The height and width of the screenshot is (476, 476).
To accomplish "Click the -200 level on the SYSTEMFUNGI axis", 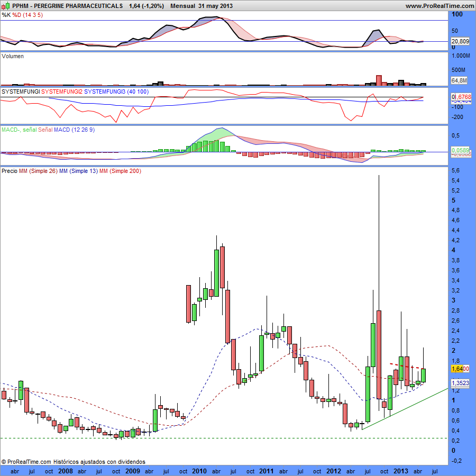I will point(457,117).
